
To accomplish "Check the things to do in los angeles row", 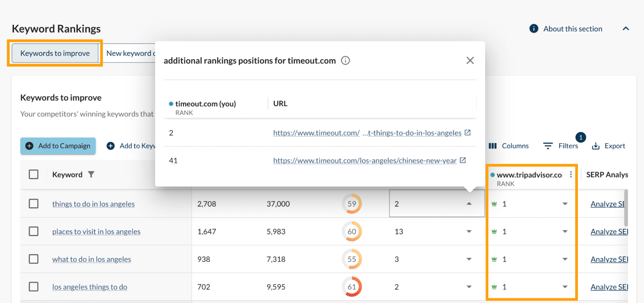I will pos(34,204).
